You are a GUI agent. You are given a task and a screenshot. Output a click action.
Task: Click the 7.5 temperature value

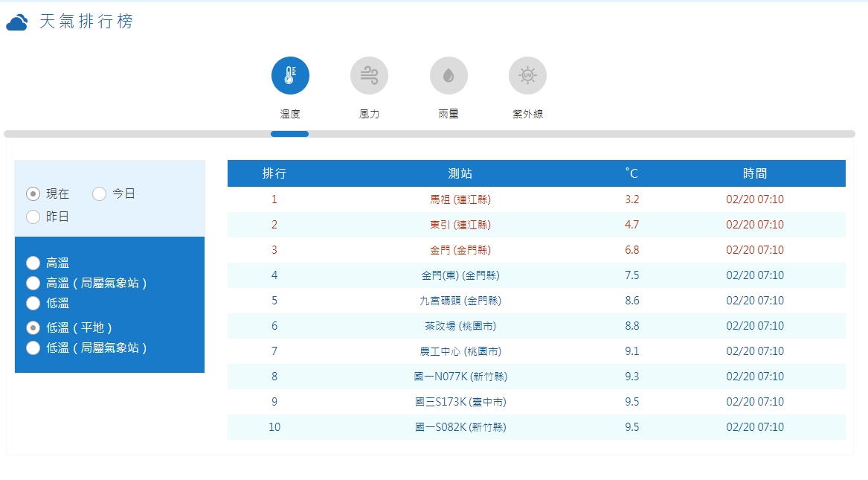[x=631, y=275]
